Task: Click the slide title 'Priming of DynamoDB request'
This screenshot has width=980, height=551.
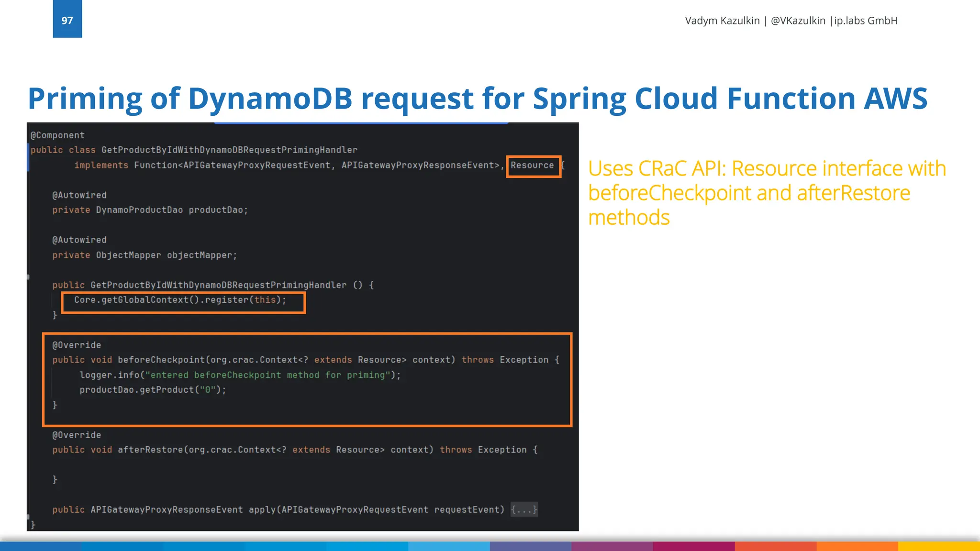Action: pos(255,99)
